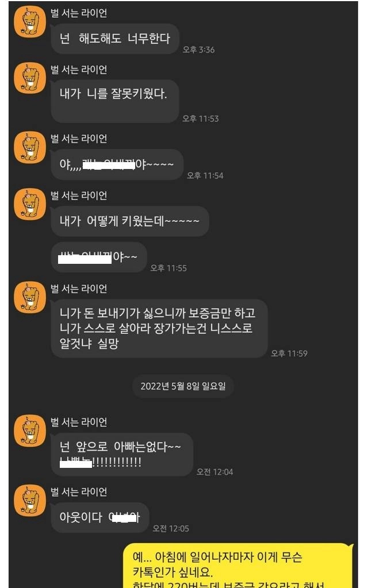
Task: Tap sender name above the 12:05 message
Action: (79, 491)
